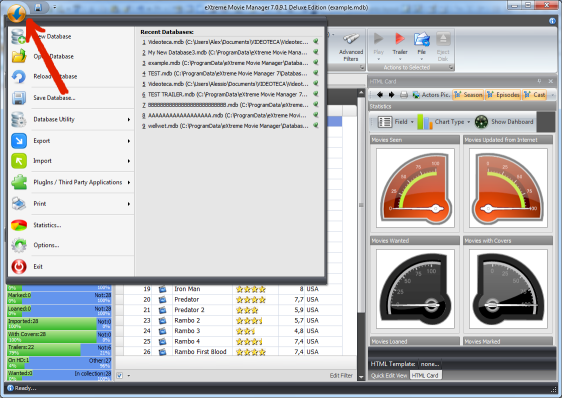Click the red Exit power icon
This screenshot has width=562, height=398.
pos(19,267)
